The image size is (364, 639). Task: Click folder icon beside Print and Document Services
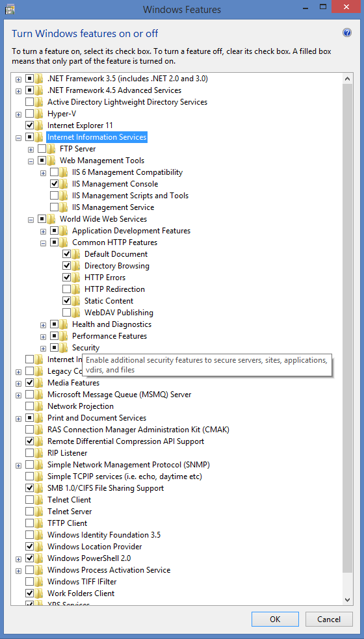point(39,418)
